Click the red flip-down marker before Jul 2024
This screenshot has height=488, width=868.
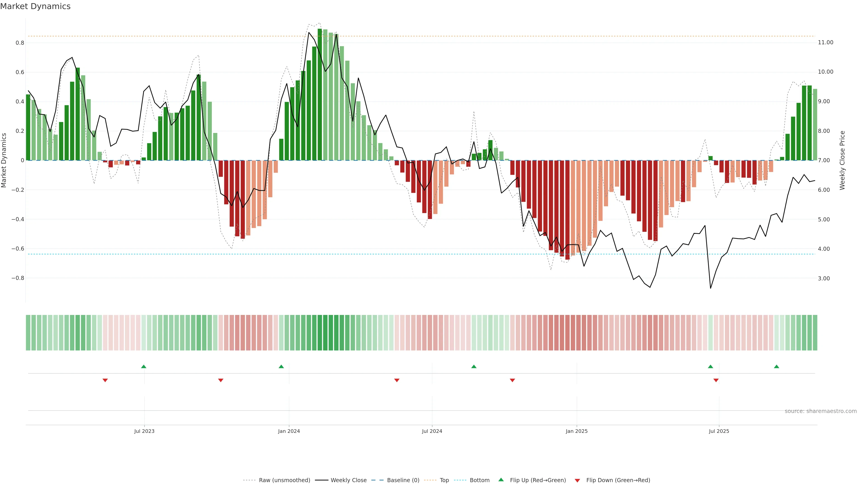[x=397, y=380]
